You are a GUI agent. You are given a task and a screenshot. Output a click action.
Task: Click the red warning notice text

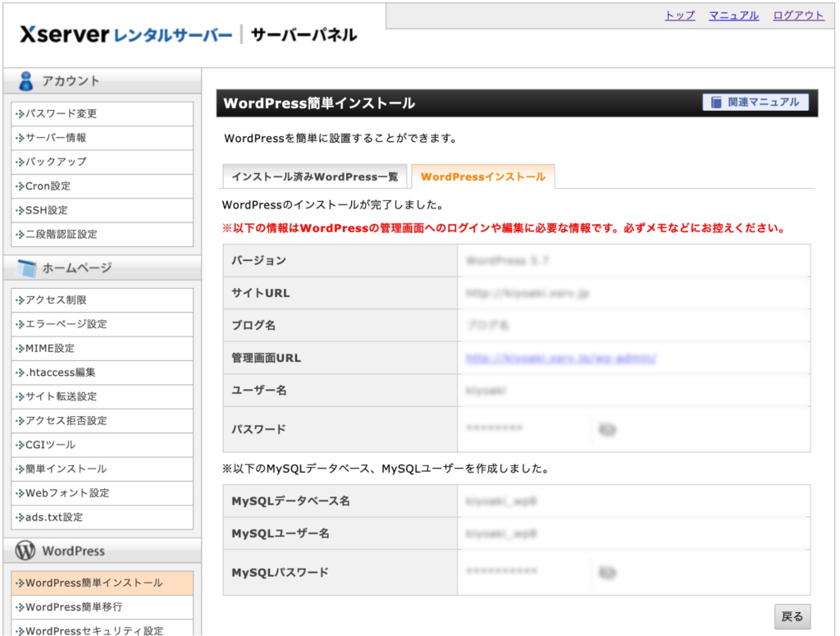pyautogui.click(x=504, y=228)
